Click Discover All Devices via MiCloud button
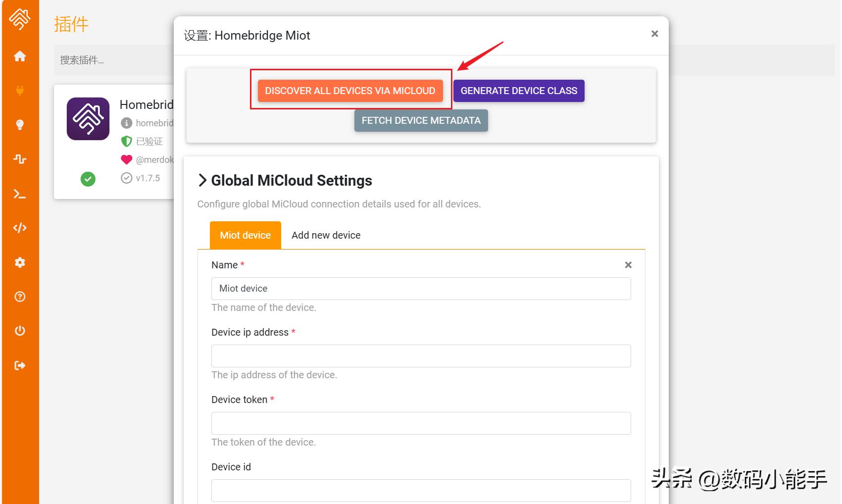 [350, 91]
